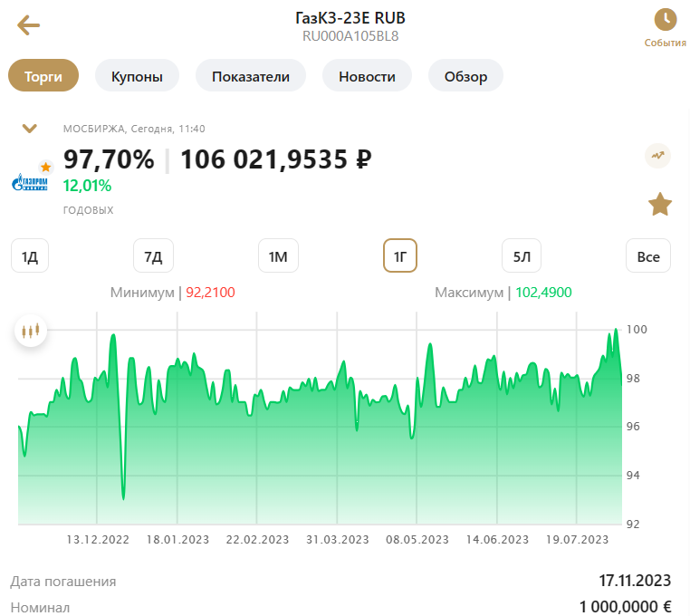Go to the Обзор tab
The height and width of the screenshot is (616, 690).
465,76
